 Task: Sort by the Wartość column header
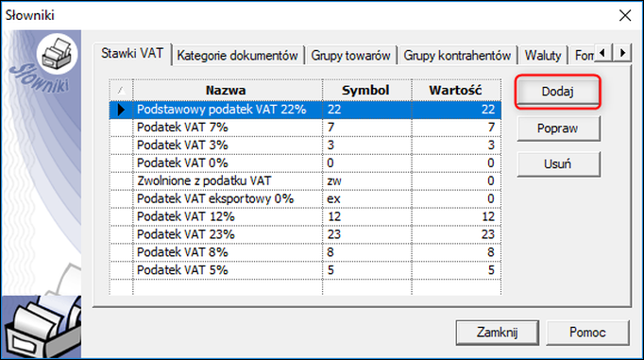pyautogui.click(x=456, y=90)
